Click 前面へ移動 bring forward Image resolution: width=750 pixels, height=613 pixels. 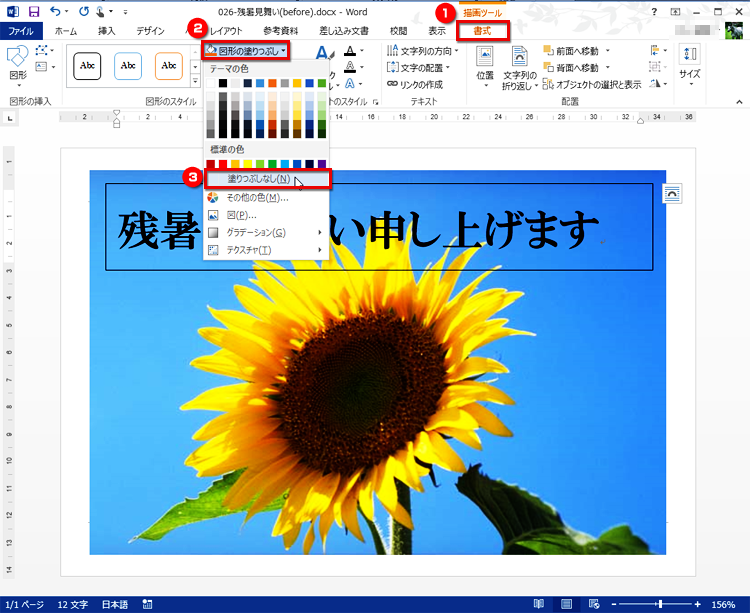point(571,51)
